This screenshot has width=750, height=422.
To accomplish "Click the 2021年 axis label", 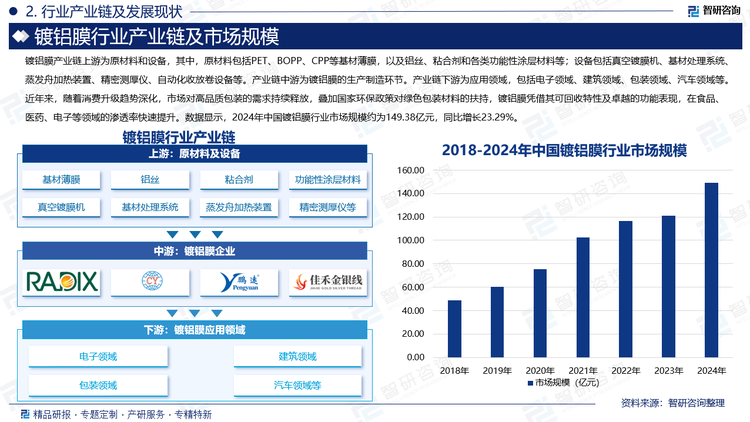I will click(x=583, y=371).
